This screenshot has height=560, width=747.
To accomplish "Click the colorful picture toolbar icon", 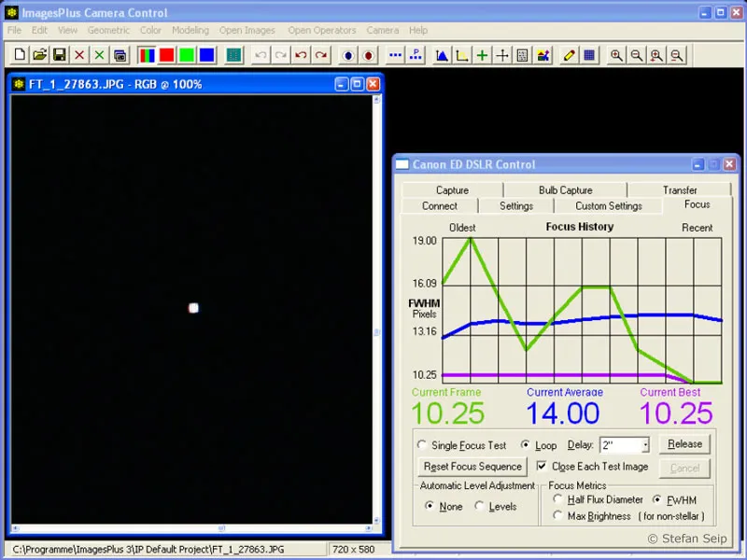I will coord(543,55).
